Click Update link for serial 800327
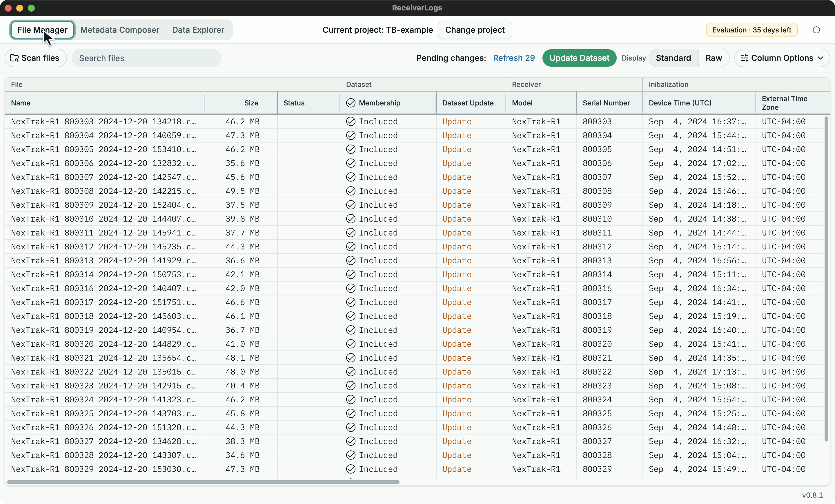The image size is (835, 504). pyautogui.click(x=457, y=441)
